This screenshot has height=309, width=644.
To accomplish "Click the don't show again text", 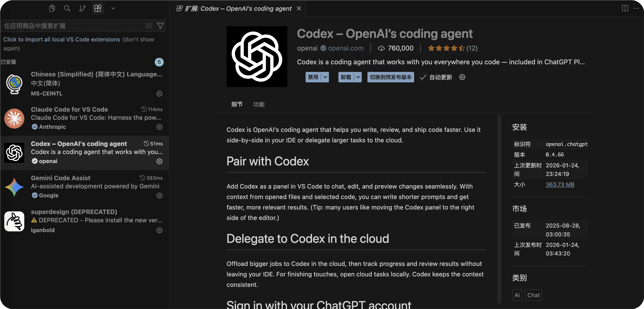I will point(138,39).
